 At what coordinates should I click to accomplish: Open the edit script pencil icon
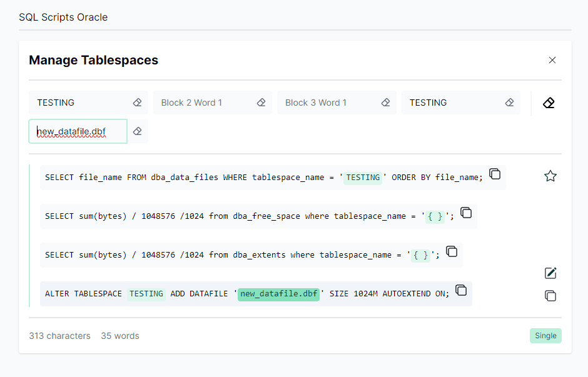coord(550,273)
